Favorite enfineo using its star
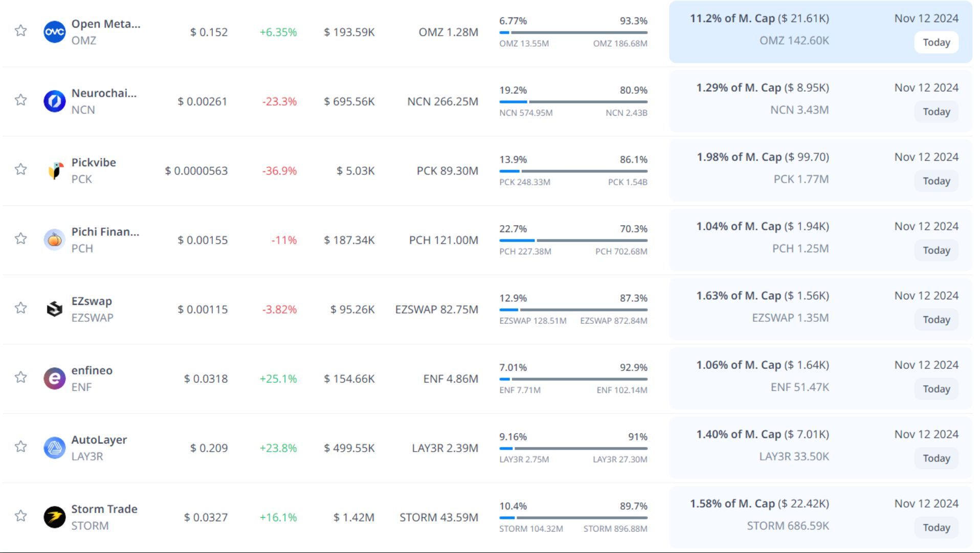The image size is (980, 553). (20, 377)
